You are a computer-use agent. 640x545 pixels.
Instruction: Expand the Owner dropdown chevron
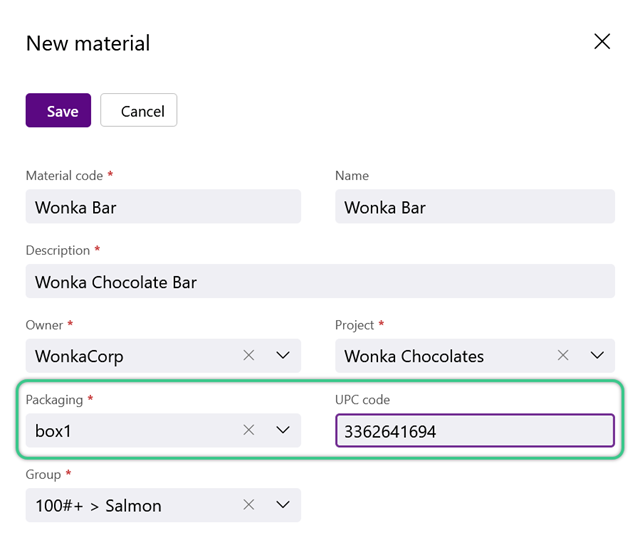pyautogui.click(x=283, y=355)
